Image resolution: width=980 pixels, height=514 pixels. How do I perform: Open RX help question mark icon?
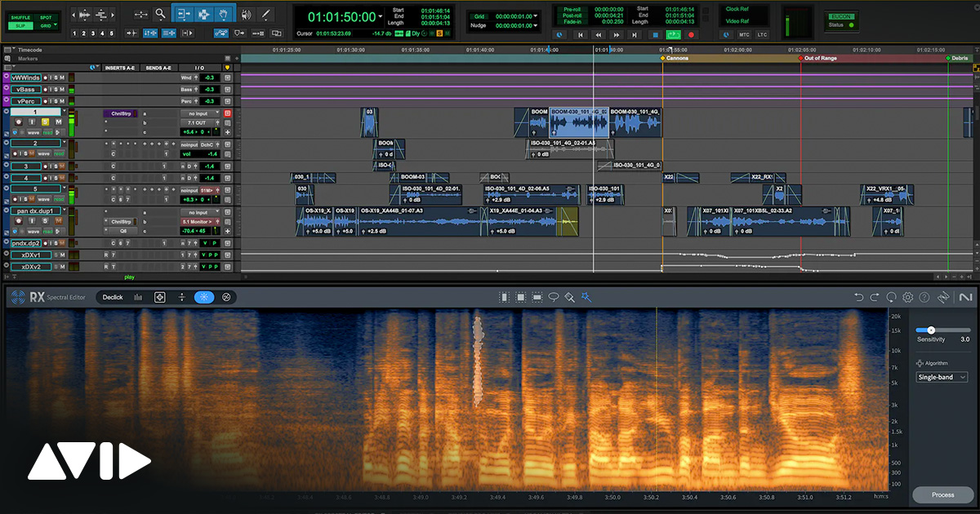(x=924, y=298)
